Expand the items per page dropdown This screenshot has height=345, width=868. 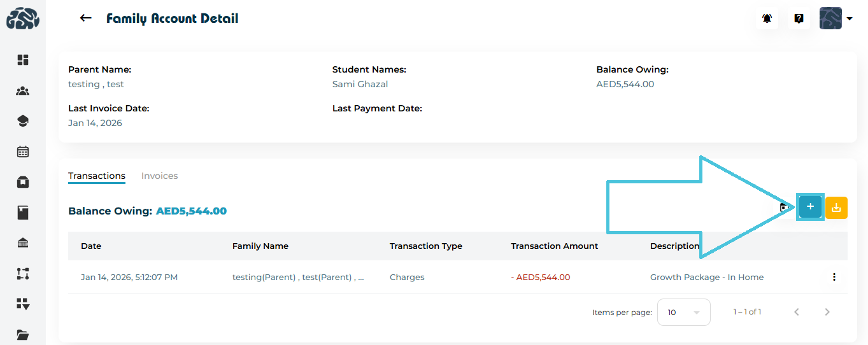[683, 313]
